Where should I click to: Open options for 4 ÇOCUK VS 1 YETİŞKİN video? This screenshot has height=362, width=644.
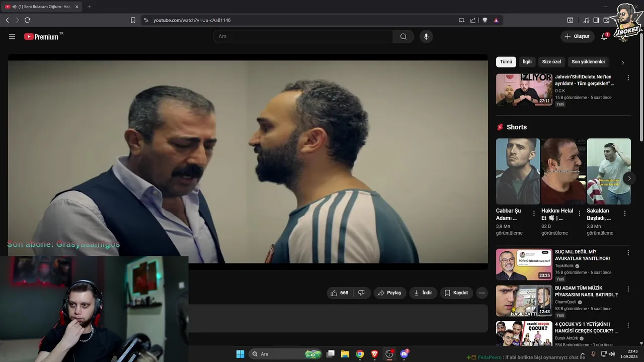coord(628,325)
